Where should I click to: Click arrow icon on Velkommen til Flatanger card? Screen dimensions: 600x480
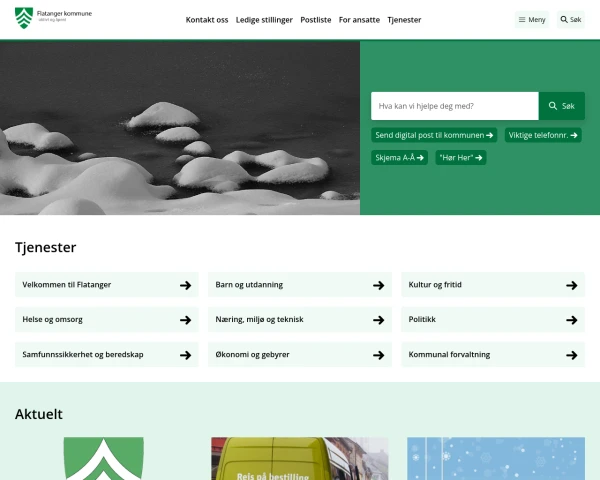[x=186, y=285]
